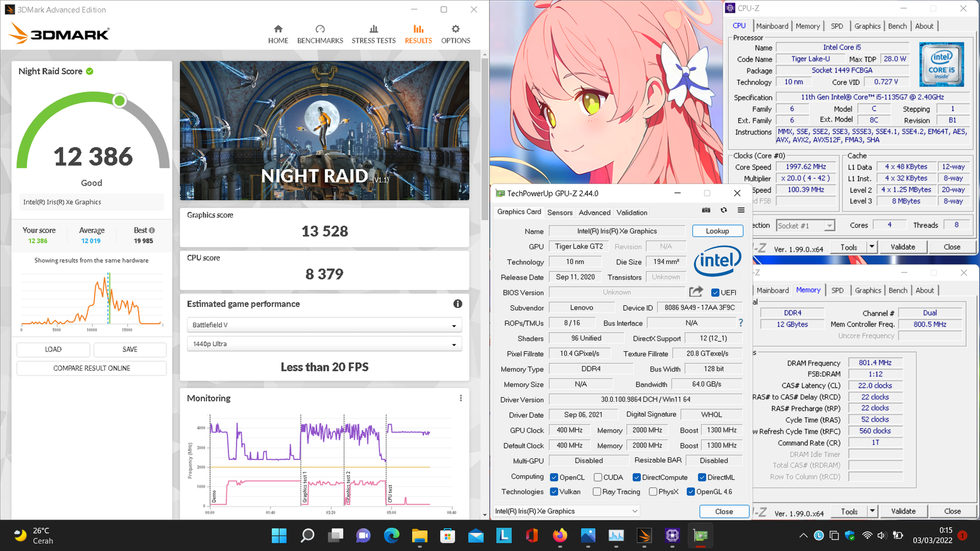Image resolution: width=980 pixels, height=551 pixels.
Task: Open Microsoft Edge from the taskbar
Action: [x=391, y=535]
